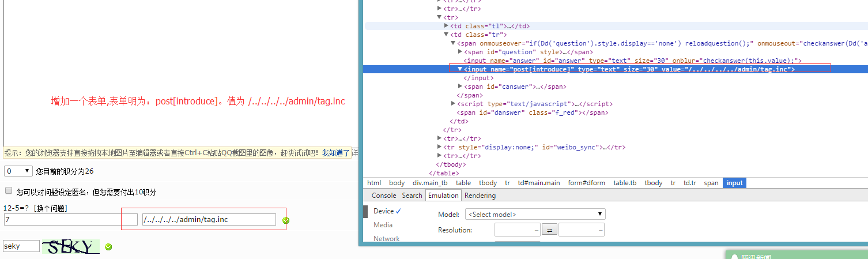Select the Device emulation section
868x259 pixels.
pos(384,211)
